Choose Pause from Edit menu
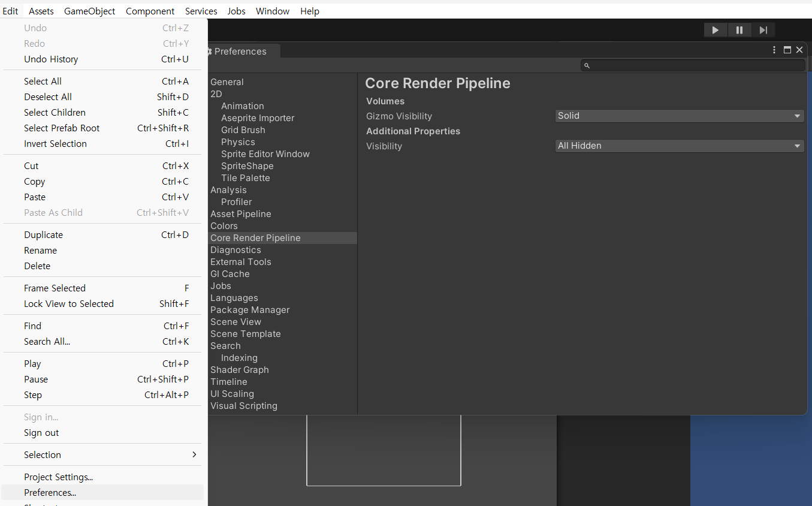Image resolution: width=812 pixels, height=506 pixels. coord(103,379)
